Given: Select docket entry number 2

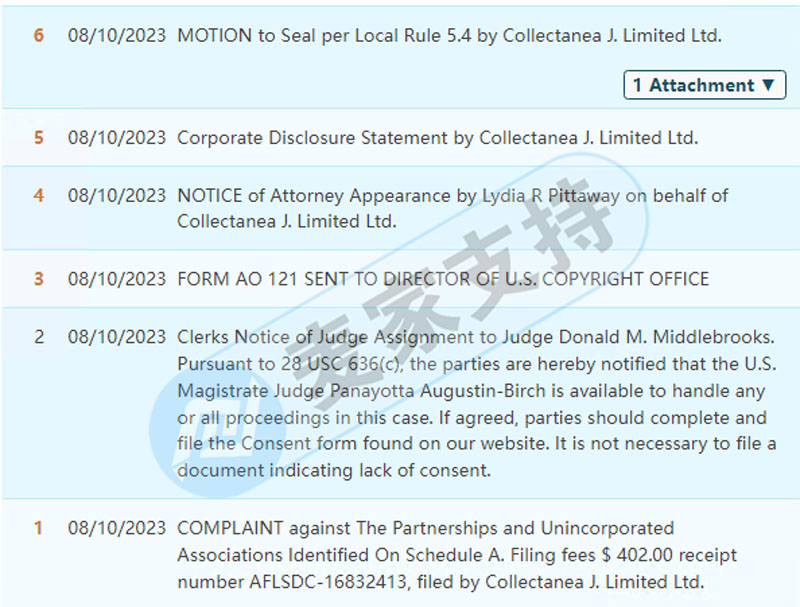Looking at the screenshot, I should pos(39,337).
